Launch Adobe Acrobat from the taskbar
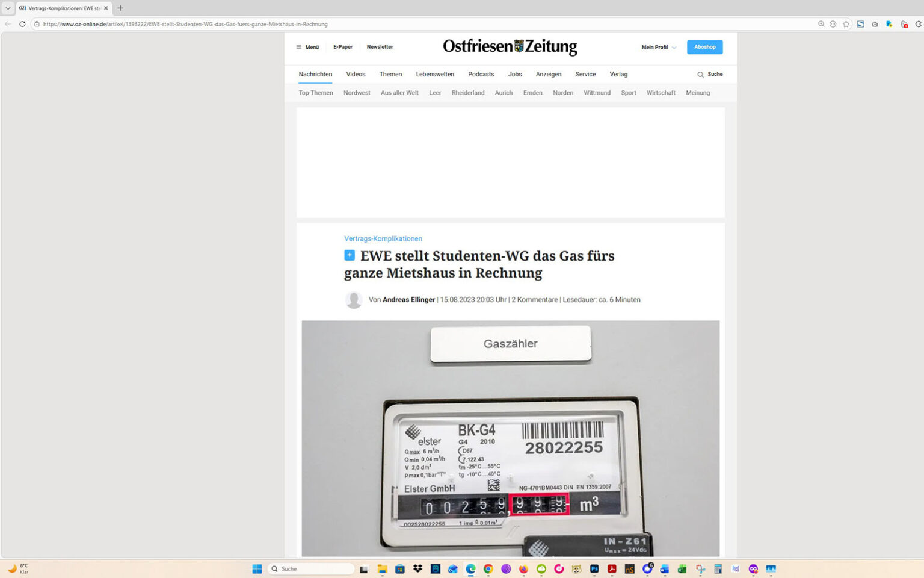Image resolution: width=924 pixels, height=578 pixels. [x=612, y=569]
